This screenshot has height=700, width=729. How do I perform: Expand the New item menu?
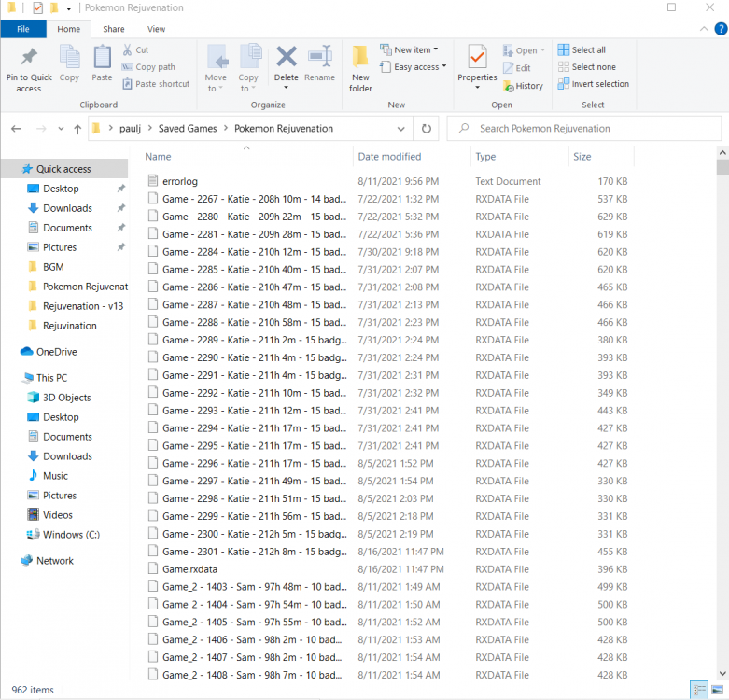pyautogui.click(x=409, y=49)
